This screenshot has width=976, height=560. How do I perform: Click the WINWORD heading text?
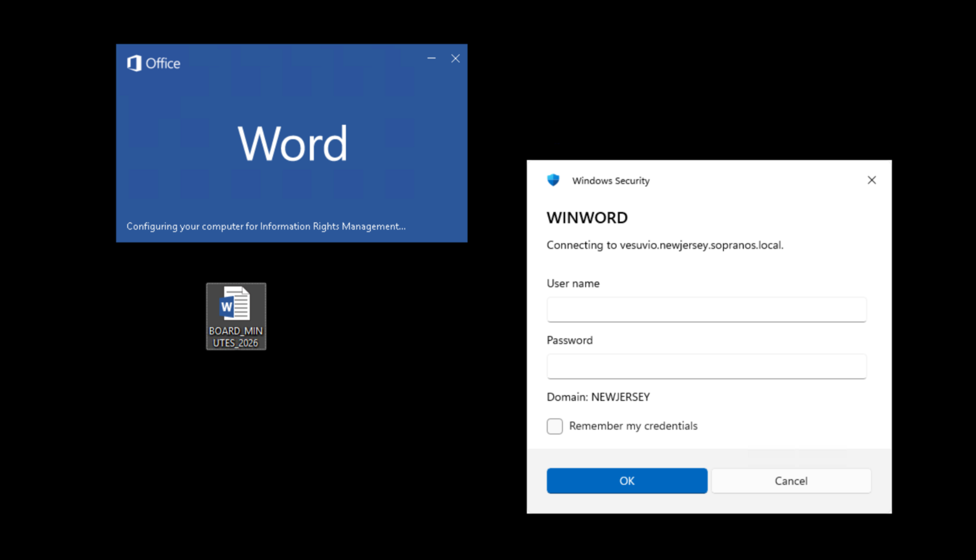587,218
